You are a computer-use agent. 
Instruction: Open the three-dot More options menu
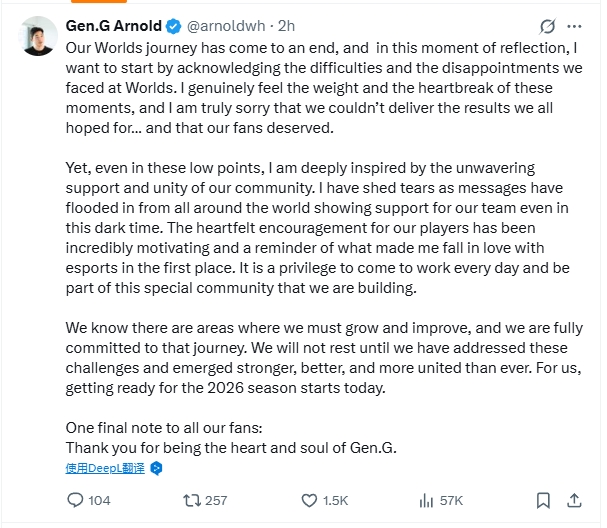point(575,26)
